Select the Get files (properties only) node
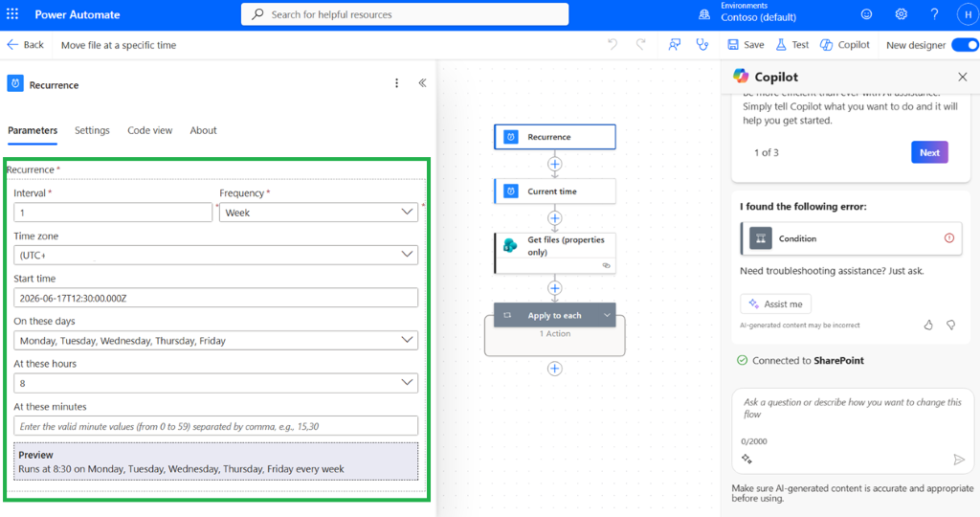Viewport: 980px width, 517px height. pyautogui.click(x=554, y=253)
